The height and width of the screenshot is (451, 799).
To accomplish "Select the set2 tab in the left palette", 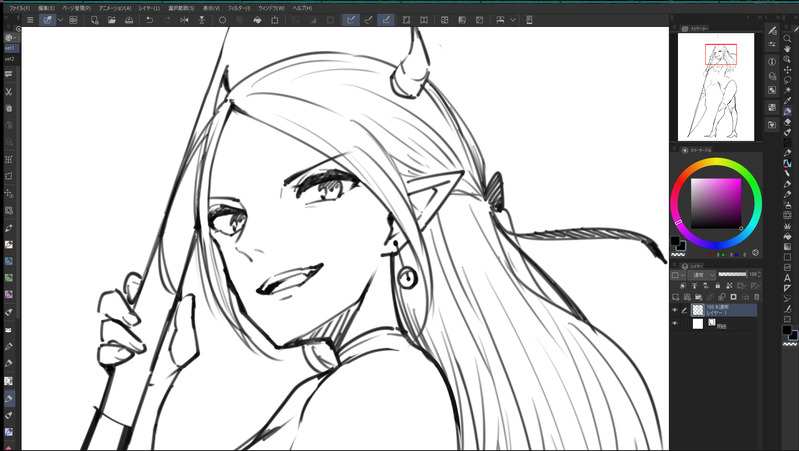I will [10, 59].
